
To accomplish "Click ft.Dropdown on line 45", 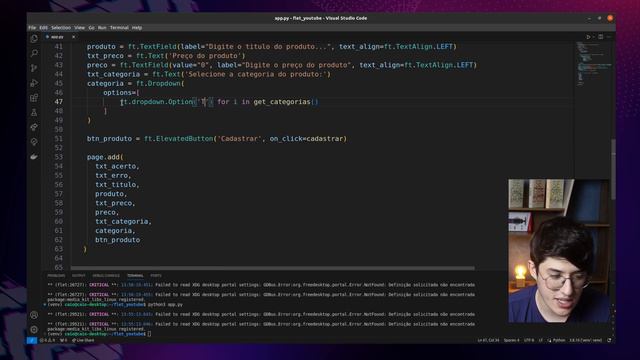I will pos(158,83).
